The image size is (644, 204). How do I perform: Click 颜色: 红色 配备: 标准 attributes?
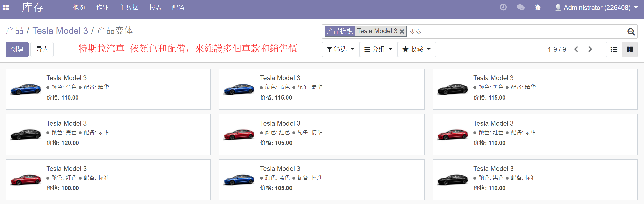pyautogui.click(x=78, y=178)
